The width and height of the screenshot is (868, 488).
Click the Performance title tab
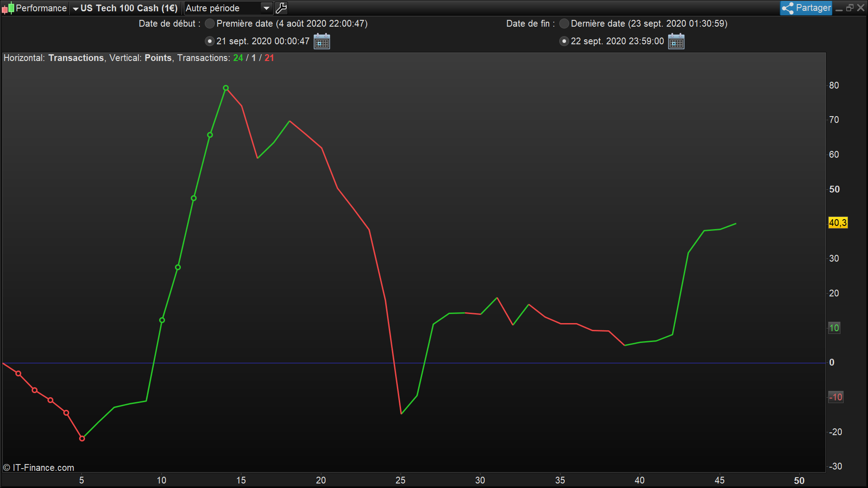[41, 8]
